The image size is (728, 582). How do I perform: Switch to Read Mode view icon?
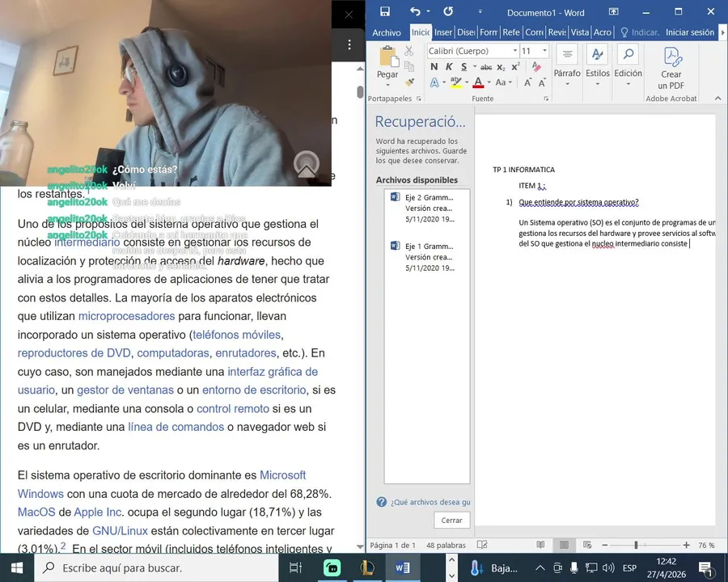point(540,545)
